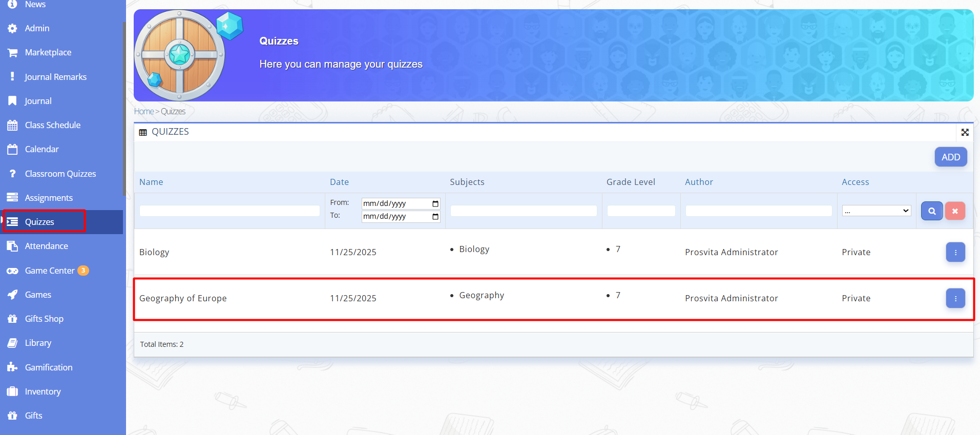Open the Marketplace cart icon in sidebar
The image size is (980, 435).
point(12,52)
